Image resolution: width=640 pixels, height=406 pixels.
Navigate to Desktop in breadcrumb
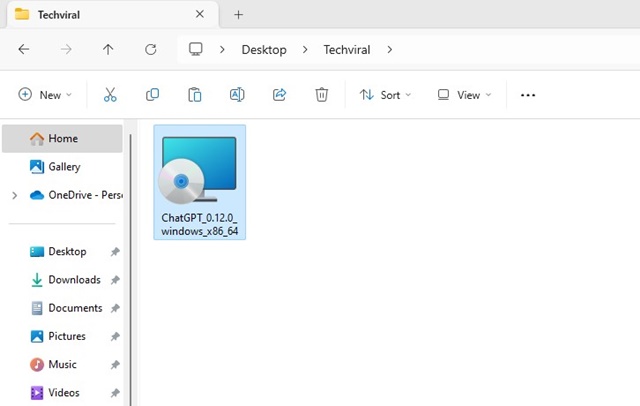pos(264,49)
